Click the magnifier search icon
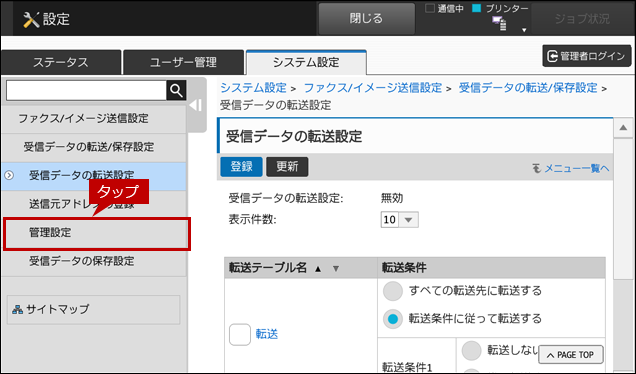636x374 pixels. (x=176, y=90)
